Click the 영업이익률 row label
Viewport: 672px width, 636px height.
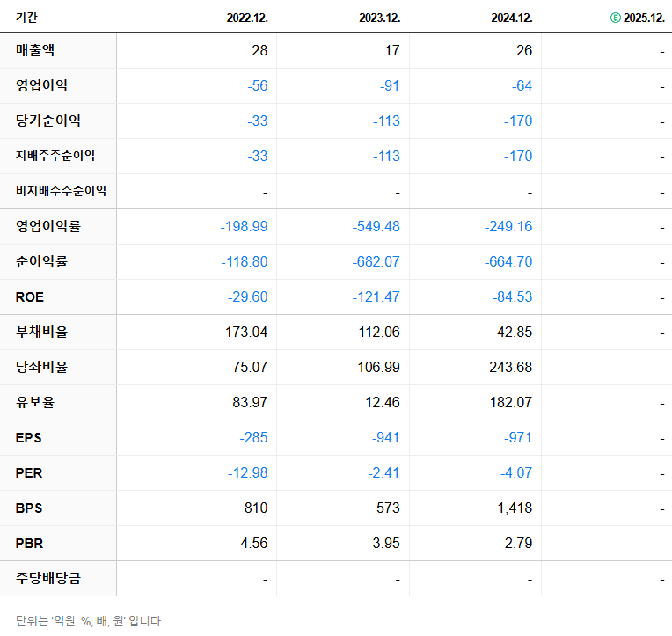pos(48,226)
